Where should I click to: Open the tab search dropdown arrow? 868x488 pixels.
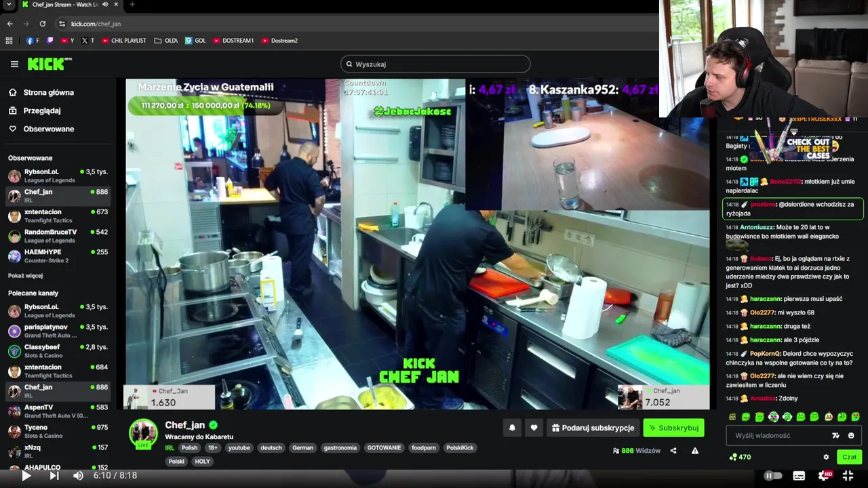[9, 5]
